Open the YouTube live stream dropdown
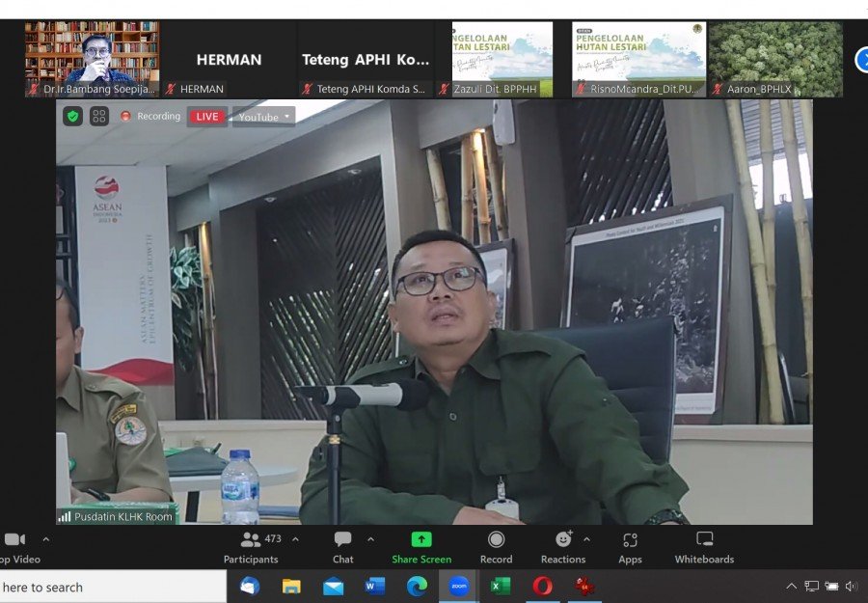This screenshot has height=603, width=868. click(264, 117)
